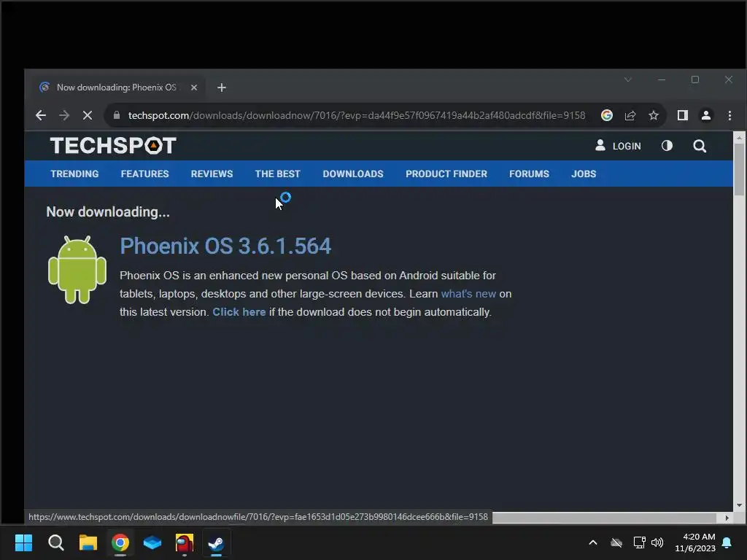Toggle the dark/light theme icon
Viewport: 747px width, 560px height.
667,146
